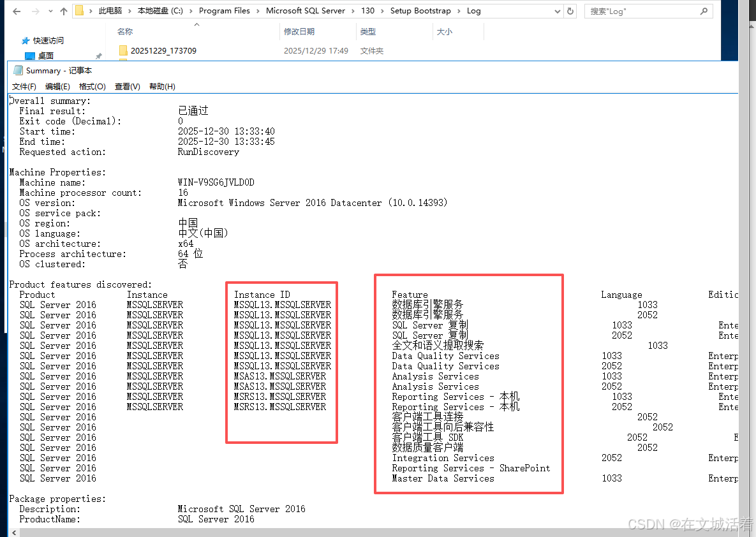Viewport: 756px width, 537px height.
Task: Open the 文件(F) menu
Action: click(24, 86)
